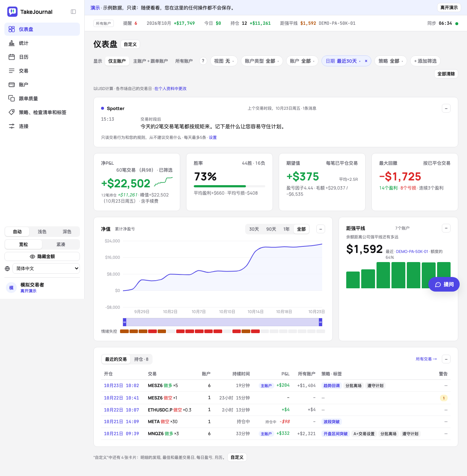Open the 账户类型 全部 dropdown
Screen dimensions: 467x476
tap(262, 61)
